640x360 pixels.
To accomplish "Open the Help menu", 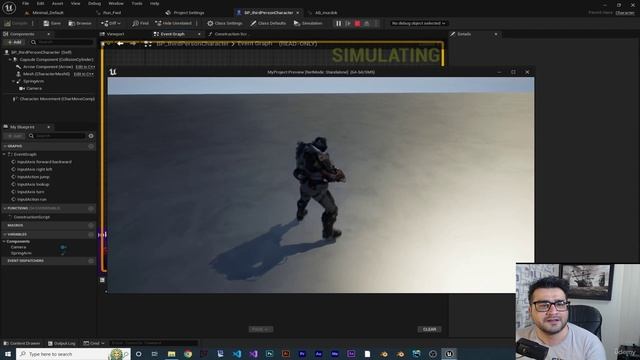I will (x=154, y=3).
